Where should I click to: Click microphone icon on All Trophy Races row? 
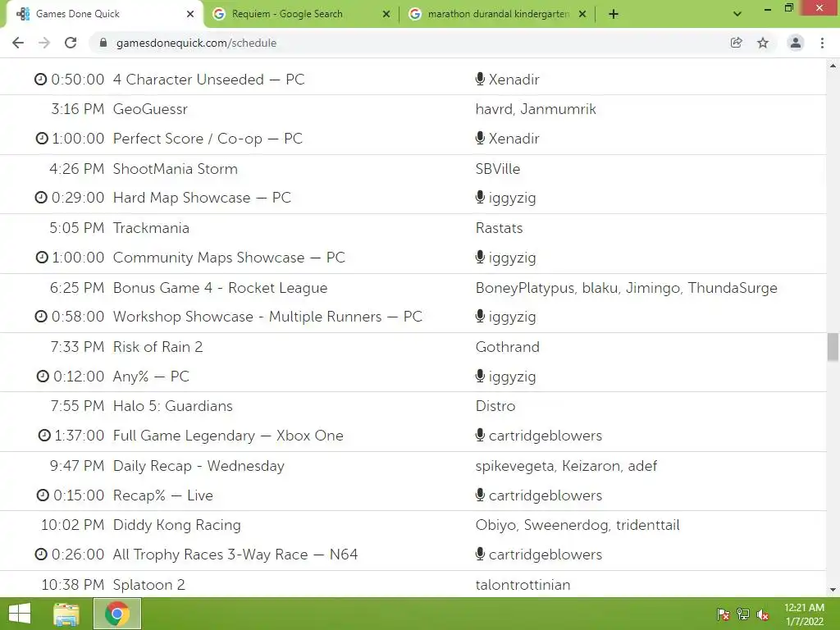point(480,555)
